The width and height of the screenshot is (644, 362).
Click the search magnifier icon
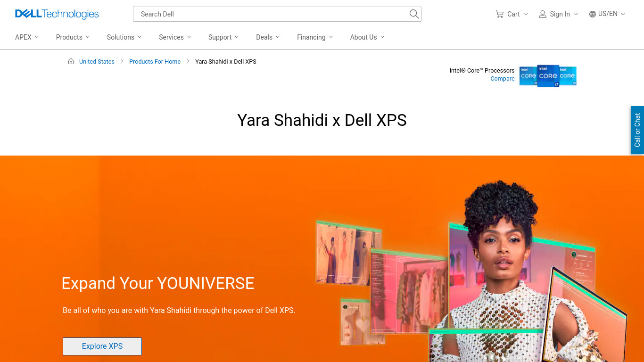coord(414,14)
